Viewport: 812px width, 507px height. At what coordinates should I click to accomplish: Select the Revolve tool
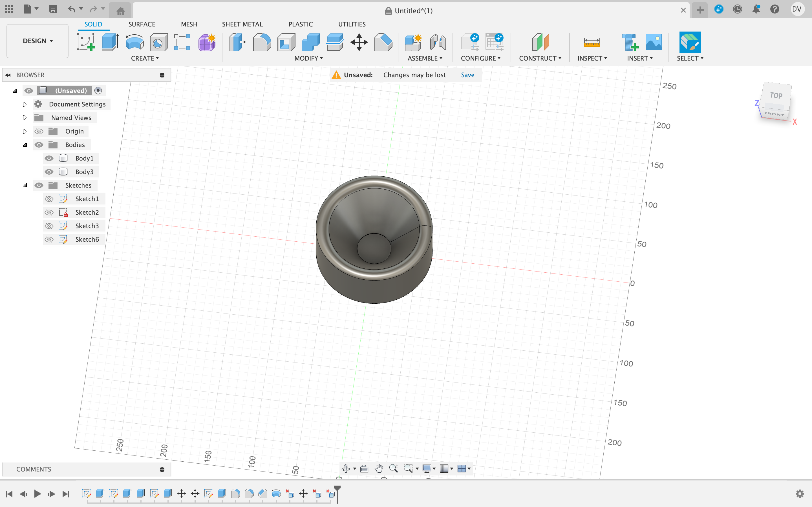134,42
